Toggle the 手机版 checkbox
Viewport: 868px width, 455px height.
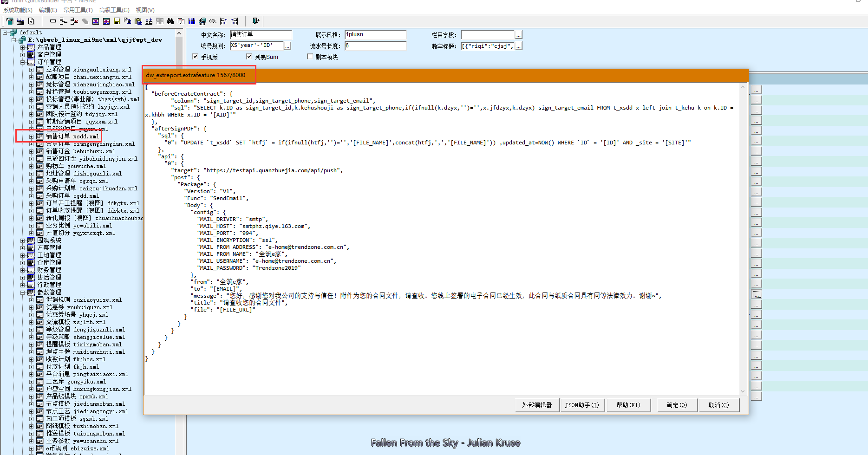point(195,57)
